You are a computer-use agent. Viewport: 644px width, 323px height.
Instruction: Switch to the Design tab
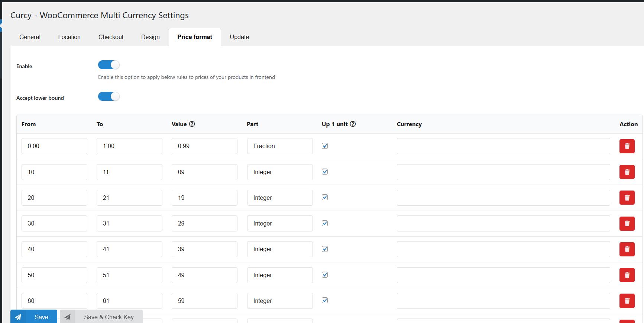[150, 37]
